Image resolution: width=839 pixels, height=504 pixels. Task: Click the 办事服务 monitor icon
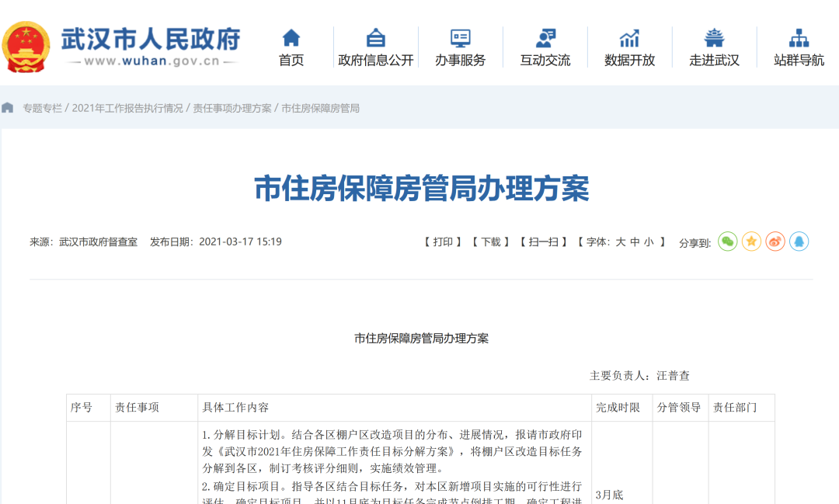click(x=461, y=37)
